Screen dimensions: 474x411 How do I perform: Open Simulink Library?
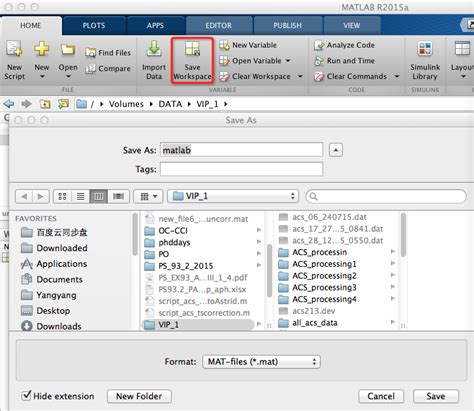click(425, 60)
